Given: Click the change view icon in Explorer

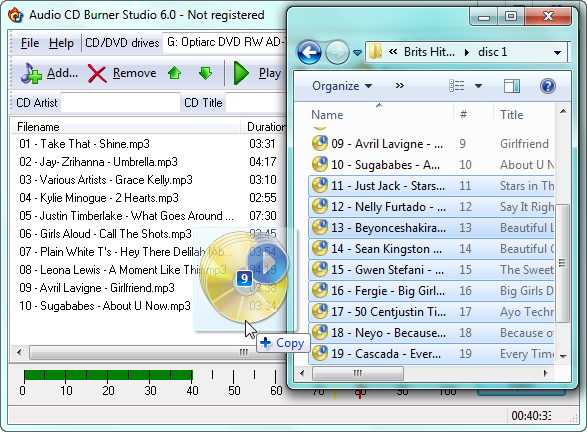Looking at the screenshot, I should (457, 86).
